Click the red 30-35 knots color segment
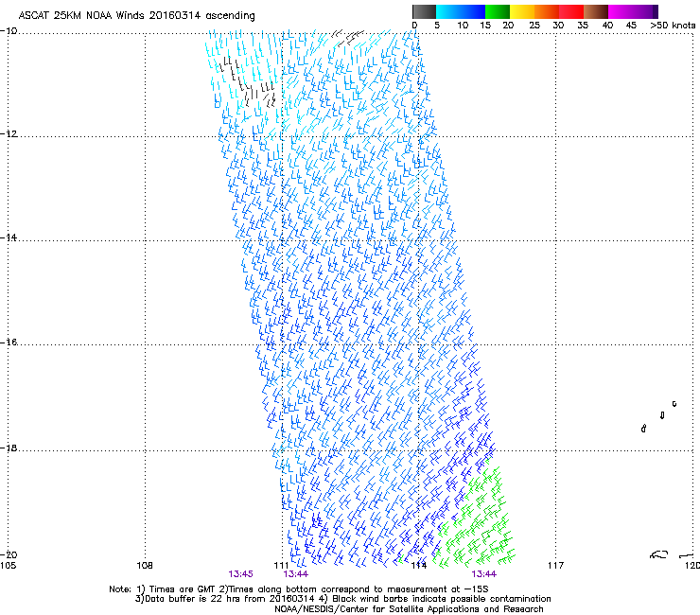 [x=571, y=11]
